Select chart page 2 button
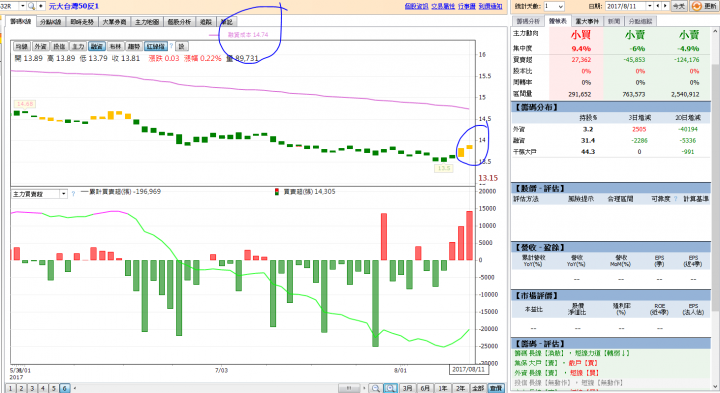The height and width of the screenshot is (393, 720). [22, 388]
